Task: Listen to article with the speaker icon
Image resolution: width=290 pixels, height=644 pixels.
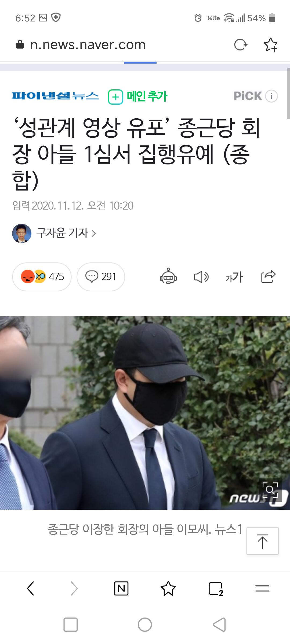Action: pos(201,277)
